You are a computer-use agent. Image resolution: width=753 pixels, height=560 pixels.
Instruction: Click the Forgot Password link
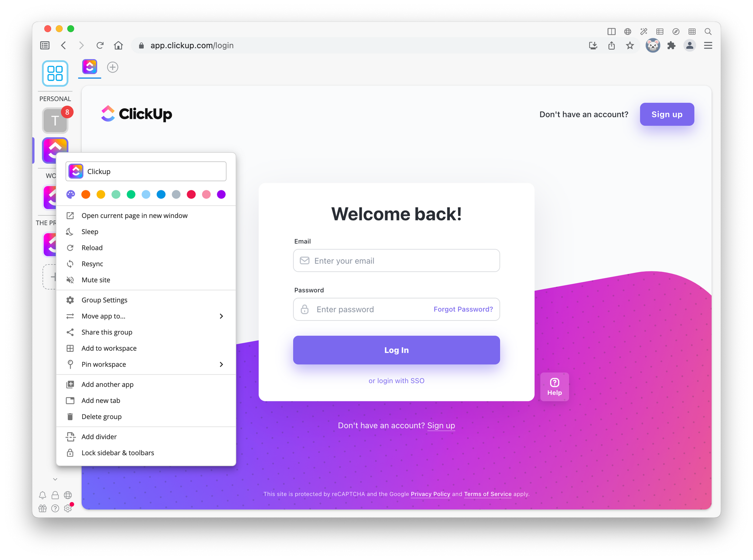463,309
